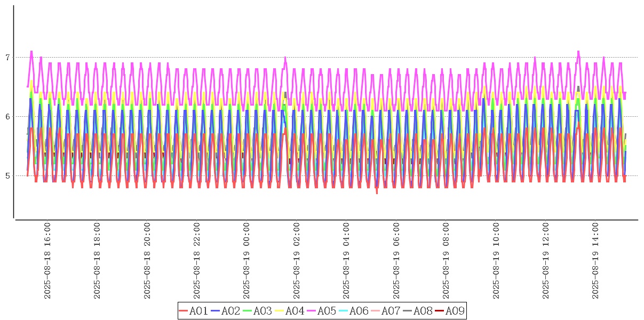Viewport: 644px width, 320px height.
Task: Hide the A02 series via legend
Action: (x=226, y=311)
